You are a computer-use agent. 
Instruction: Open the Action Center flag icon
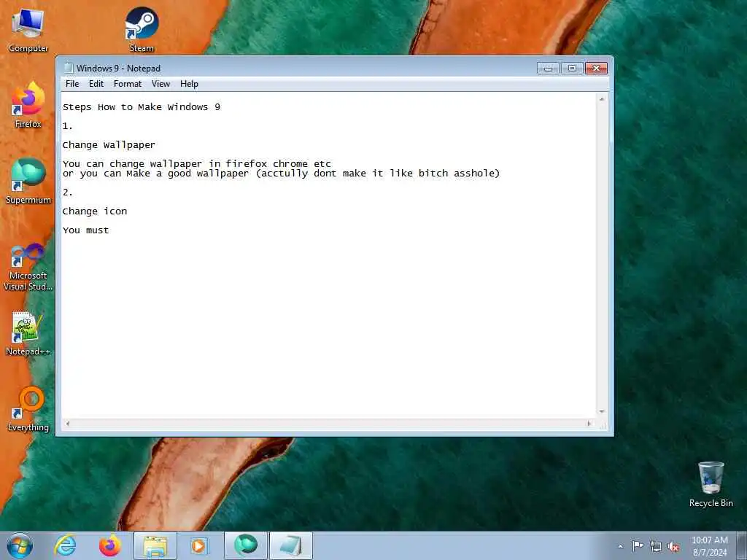click(x=638, y=546)
